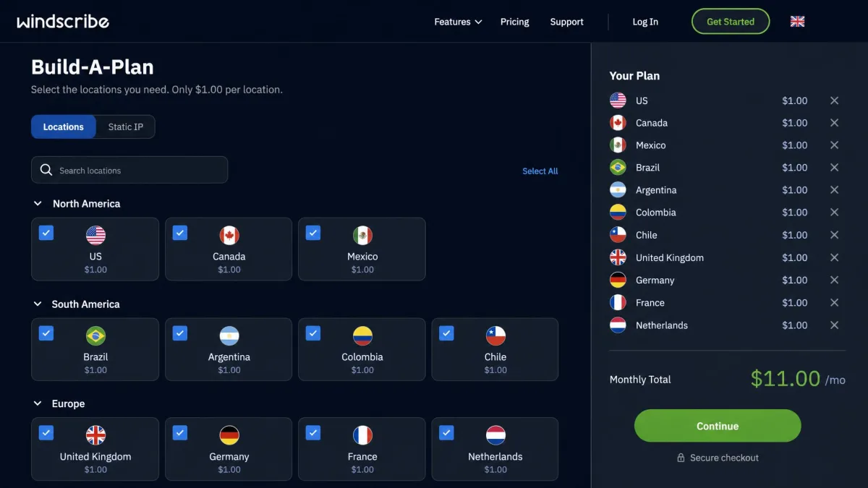Click the search magnifier icon
Screen dimensions: 868x488
click(x=46, y=170)
